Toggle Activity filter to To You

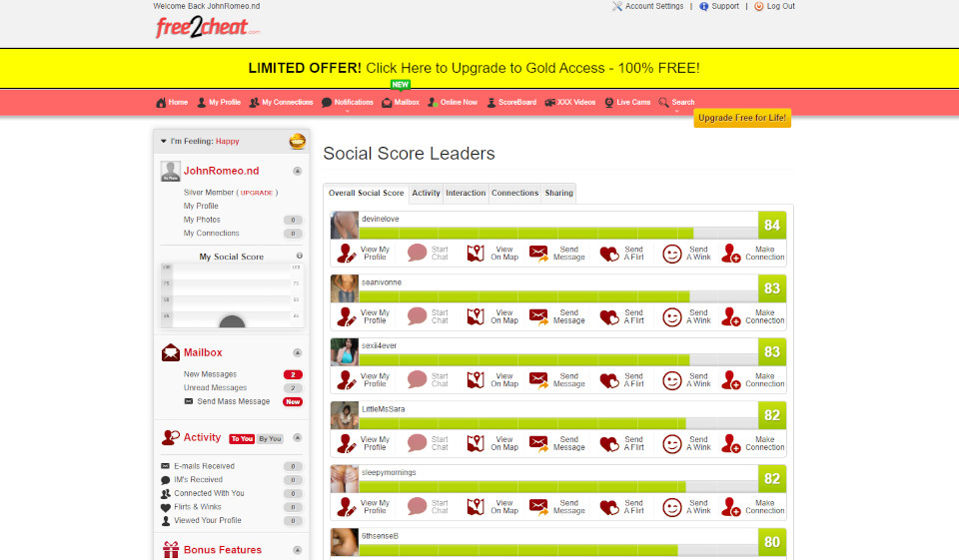242,439
